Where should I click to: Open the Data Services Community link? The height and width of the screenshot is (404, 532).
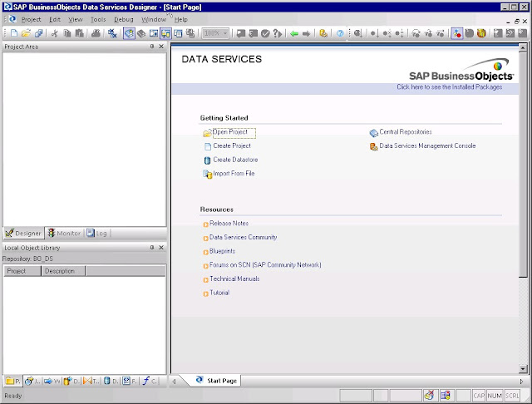click(x=244, y=238)
